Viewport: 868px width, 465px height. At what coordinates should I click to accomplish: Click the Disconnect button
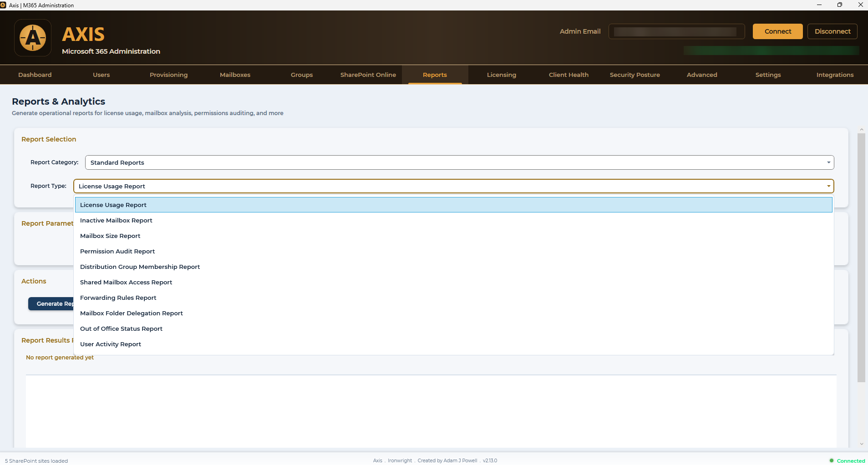coord(832,31)
